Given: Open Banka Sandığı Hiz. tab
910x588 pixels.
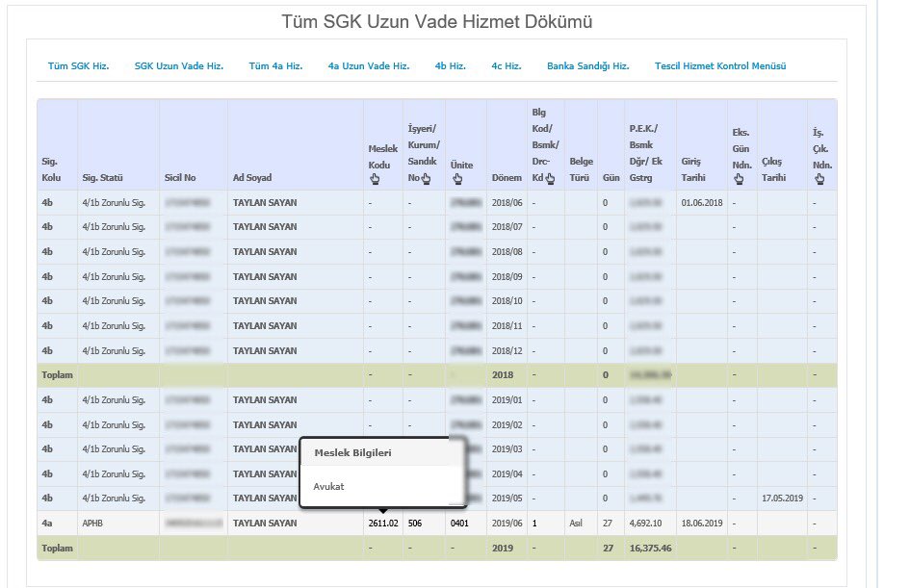Looking at the screenshot, I should pos(587,66).
